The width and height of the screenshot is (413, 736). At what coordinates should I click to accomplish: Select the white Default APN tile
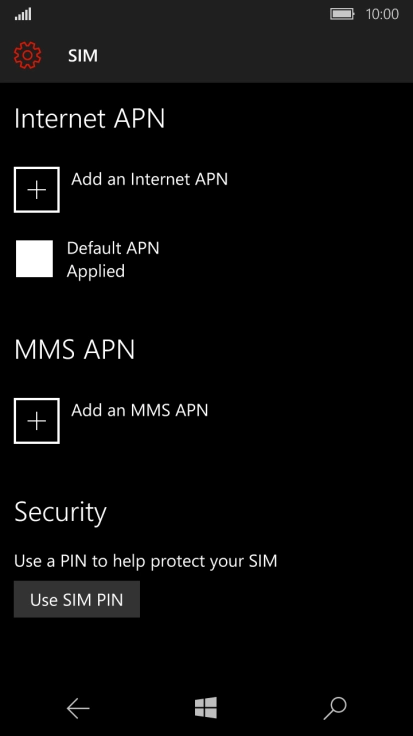(34, 259)
